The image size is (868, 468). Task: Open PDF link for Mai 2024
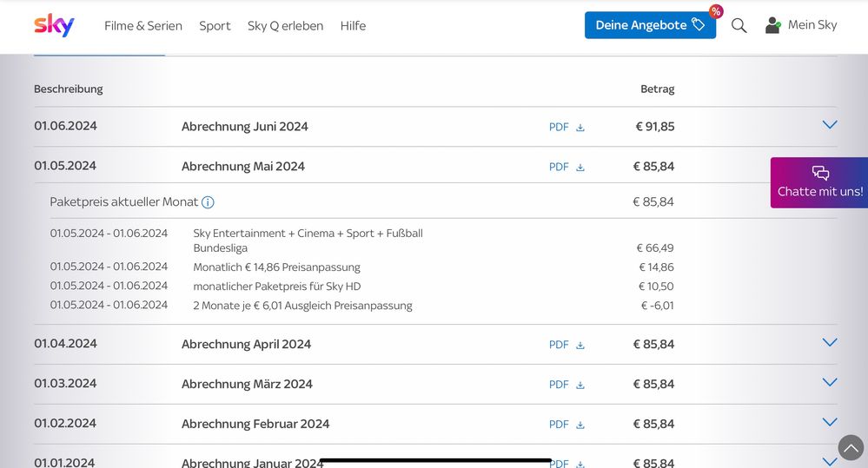coord(559,167)
